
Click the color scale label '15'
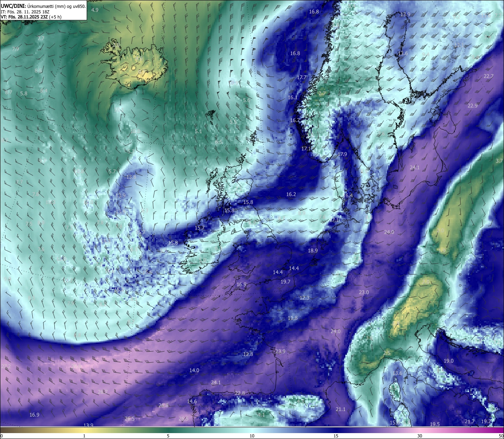pyautogui.click(x=336, y=436)
